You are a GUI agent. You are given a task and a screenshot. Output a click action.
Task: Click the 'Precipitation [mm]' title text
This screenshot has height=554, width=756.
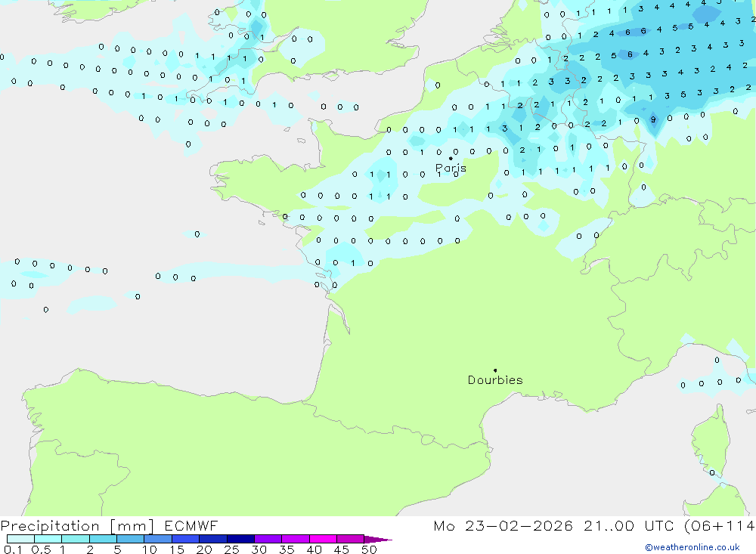(77, 525)
